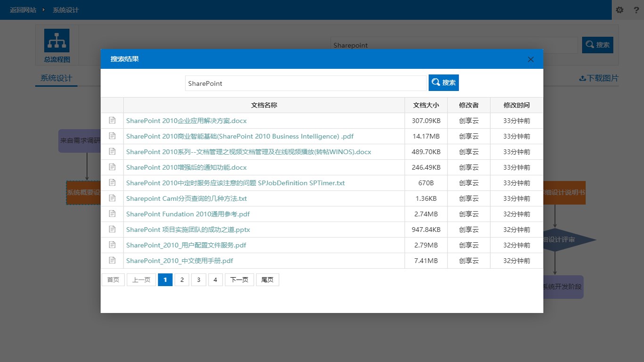Click the file icon for SharePoint_2010_中文使用手册.pdf
The image size is (644, 362).
(112, 260)
